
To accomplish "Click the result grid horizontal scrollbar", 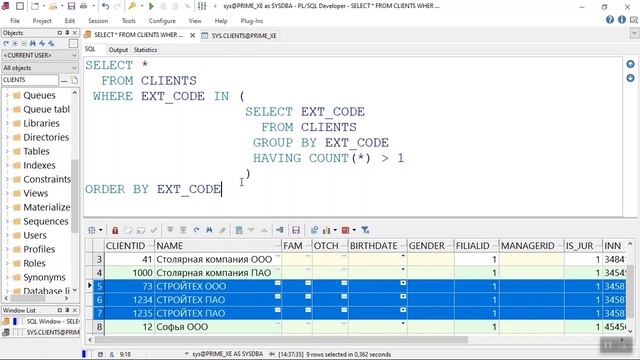I will (x=282, y=340).
